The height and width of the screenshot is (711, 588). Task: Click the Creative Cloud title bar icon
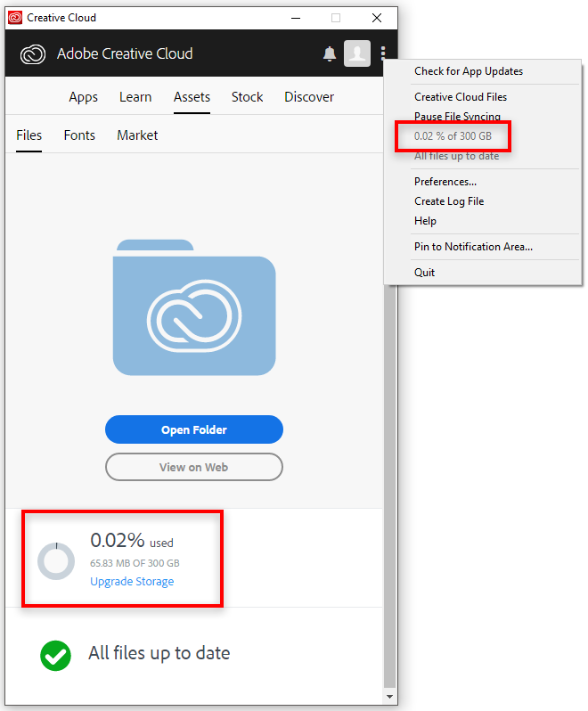pos(15,18)
